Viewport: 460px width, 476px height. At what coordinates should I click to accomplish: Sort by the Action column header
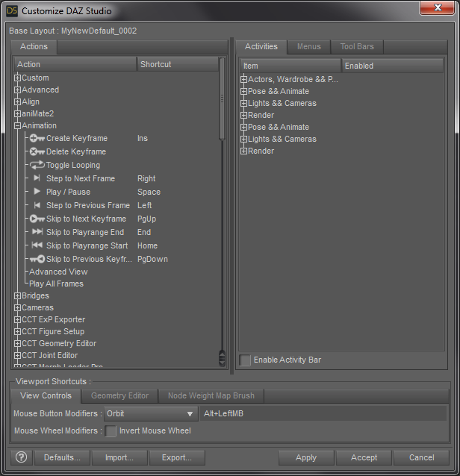[75, 64]
